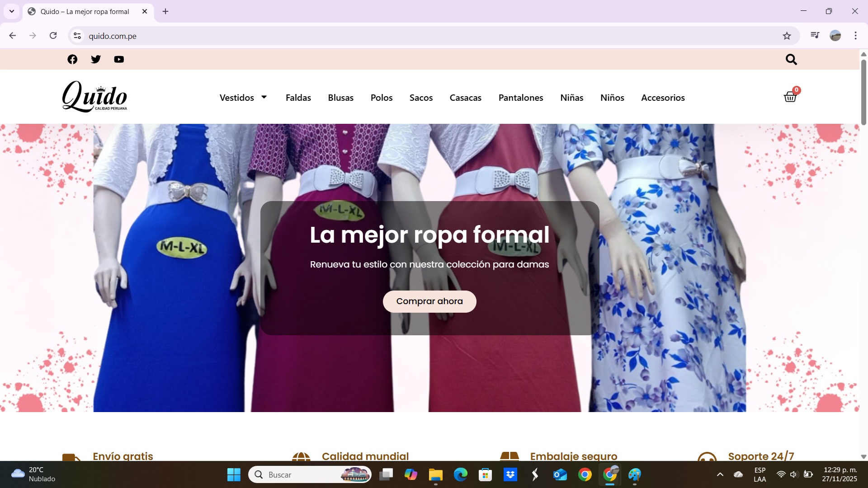Image resolution: width=868 pixels, height=488 pixels.
Task: Bookmark this page with star icon
Action: coord(787,36)
